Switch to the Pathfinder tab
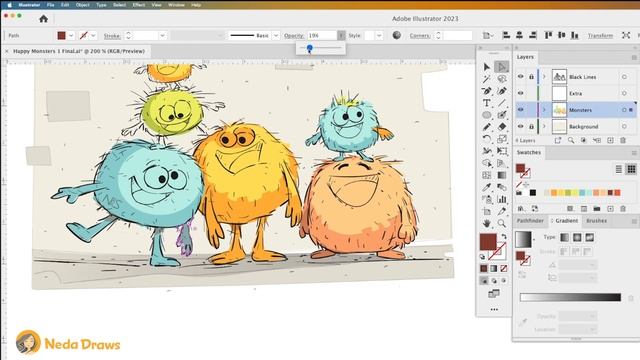This screenshot has height=360, width=640. 530,221
